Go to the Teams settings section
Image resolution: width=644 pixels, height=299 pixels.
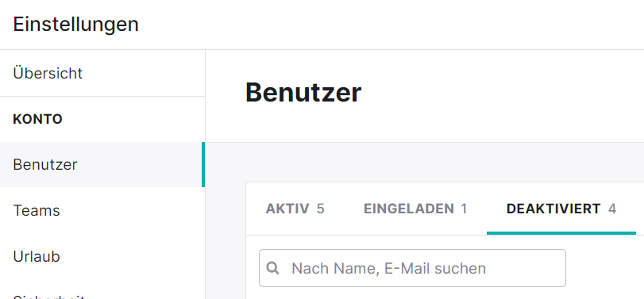click(37, 210)
